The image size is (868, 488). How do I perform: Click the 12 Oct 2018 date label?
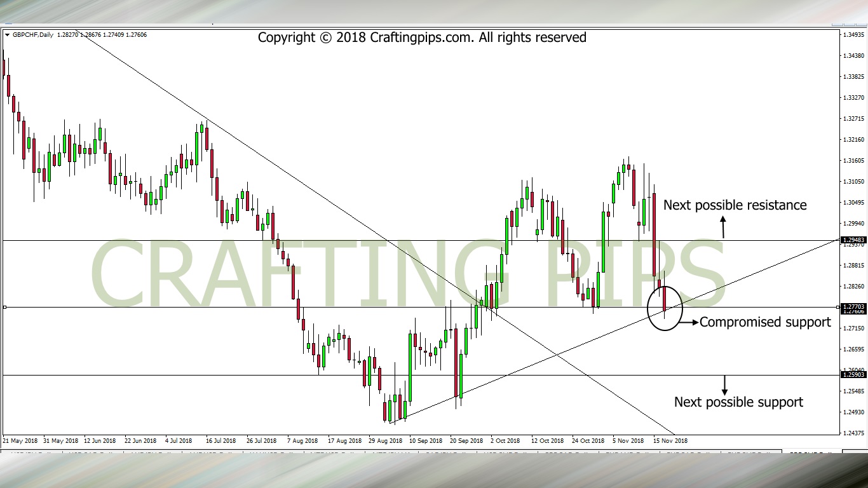[548, 440]
